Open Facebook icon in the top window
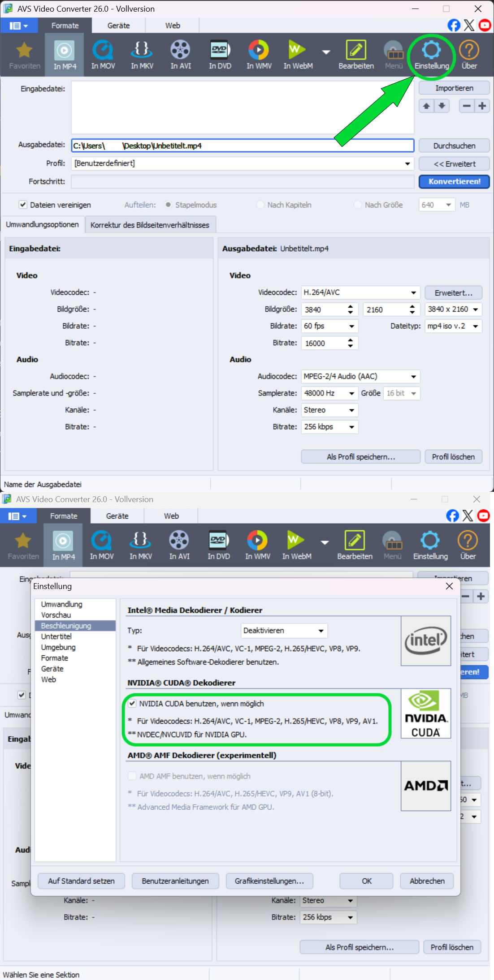 click(454, 25)
